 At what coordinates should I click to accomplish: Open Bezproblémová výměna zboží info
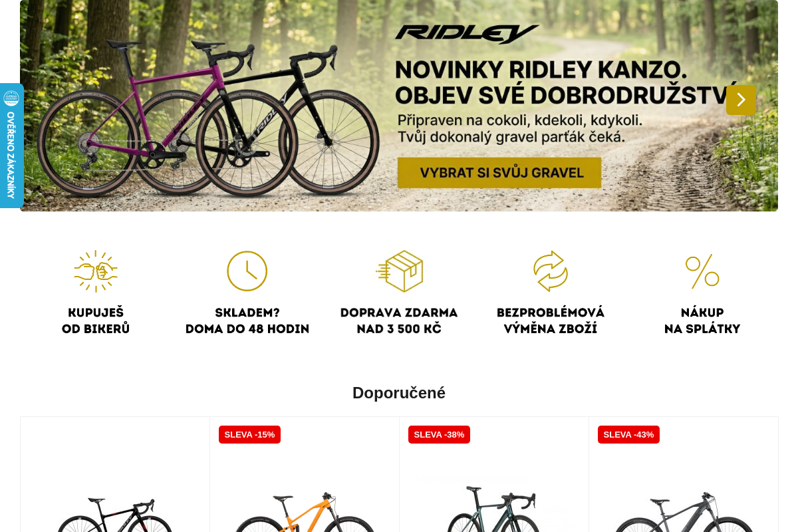click(551, 321)
